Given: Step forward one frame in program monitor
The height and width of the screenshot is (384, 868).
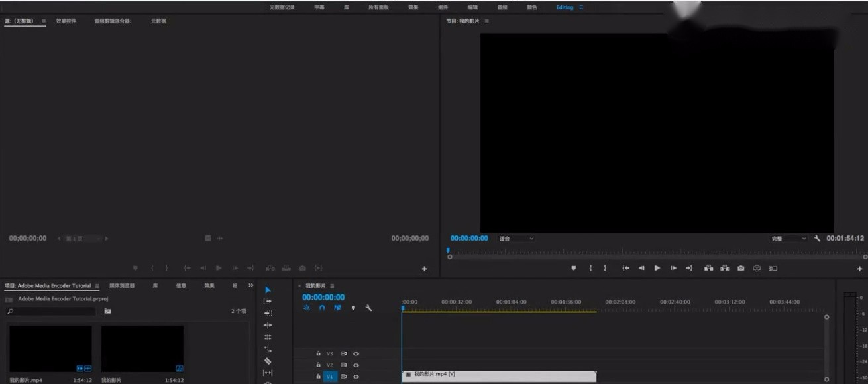Looking at the screenshot, I should [673, 268].
